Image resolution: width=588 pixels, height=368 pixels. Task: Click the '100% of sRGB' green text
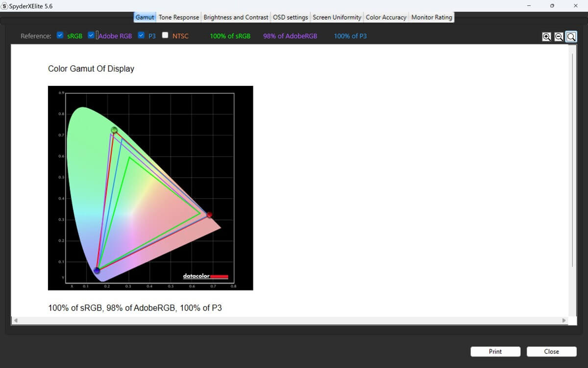[230, 36]
